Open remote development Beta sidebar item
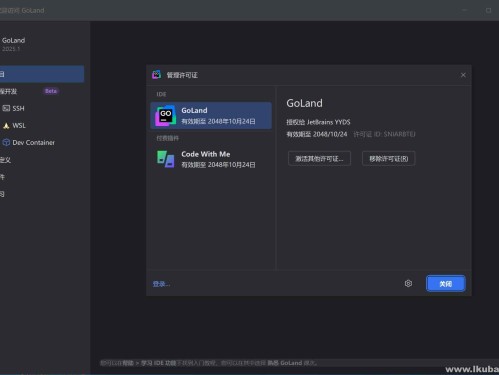The image size is (499, 375). click(42, 91)
